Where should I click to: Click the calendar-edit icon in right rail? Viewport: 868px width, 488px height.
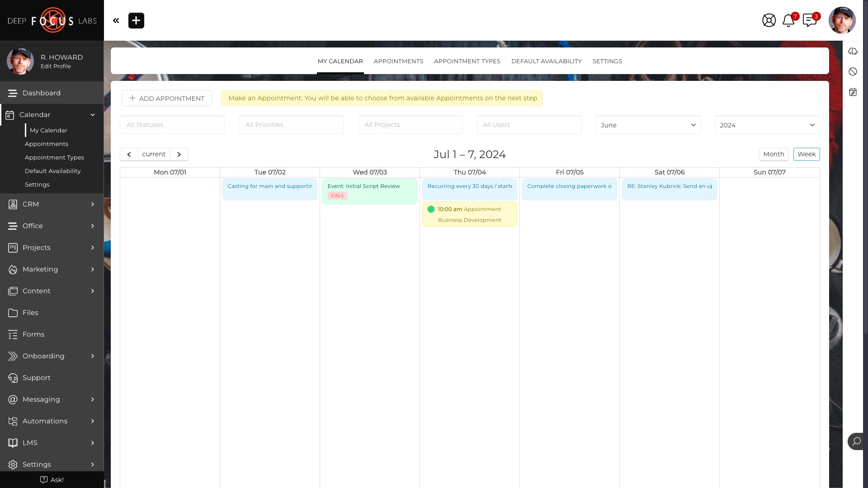click(853, 92)
